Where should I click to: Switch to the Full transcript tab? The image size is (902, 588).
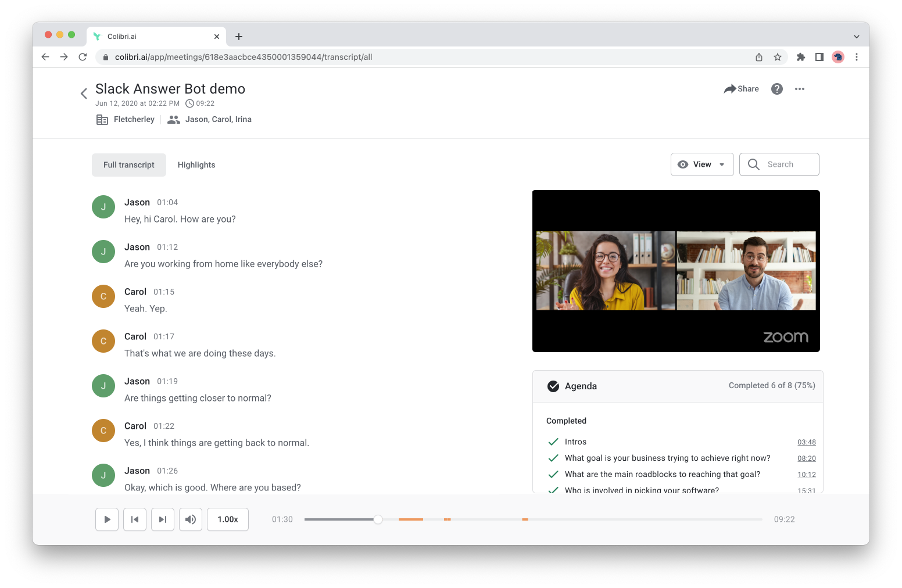point(129,165)
